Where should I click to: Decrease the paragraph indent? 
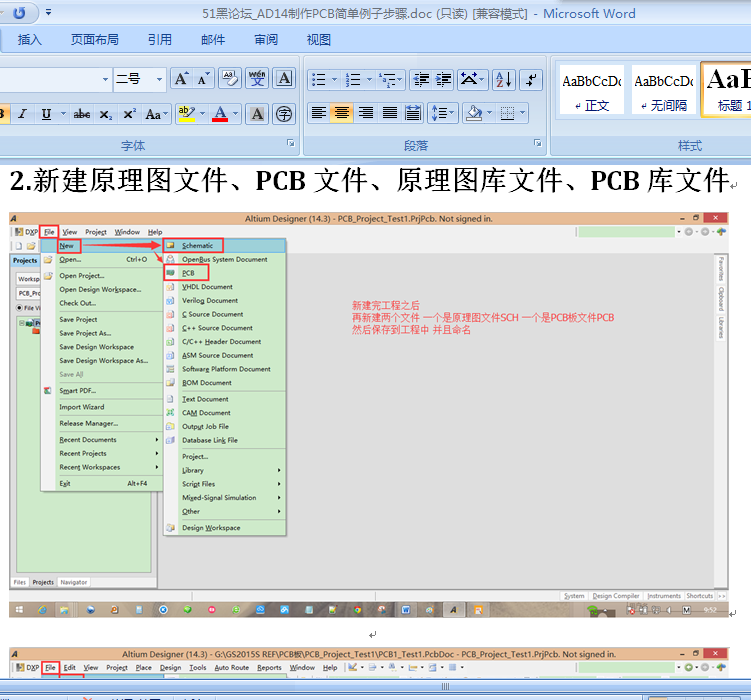(x=421, y=79)
